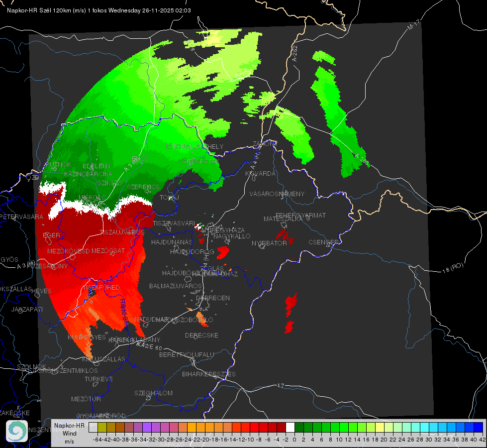Image resolution: width=487 pixels, height=448 pixels.
Task: Click the HEVES town label
Action: [x=41, y=291]
